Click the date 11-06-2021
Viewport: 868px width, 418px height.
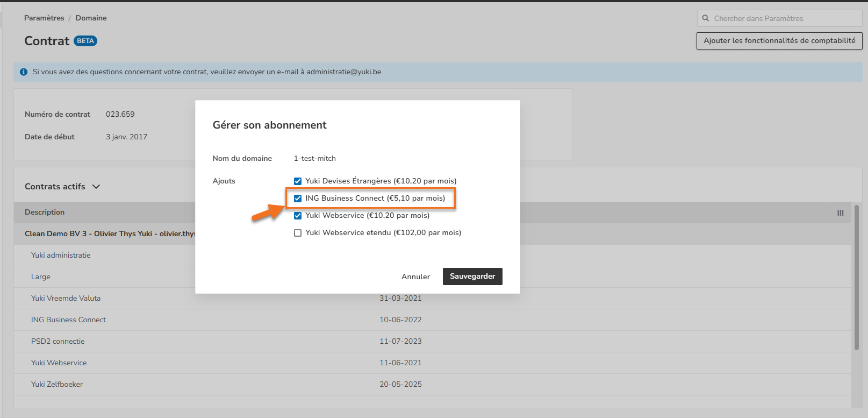point(400,363)
